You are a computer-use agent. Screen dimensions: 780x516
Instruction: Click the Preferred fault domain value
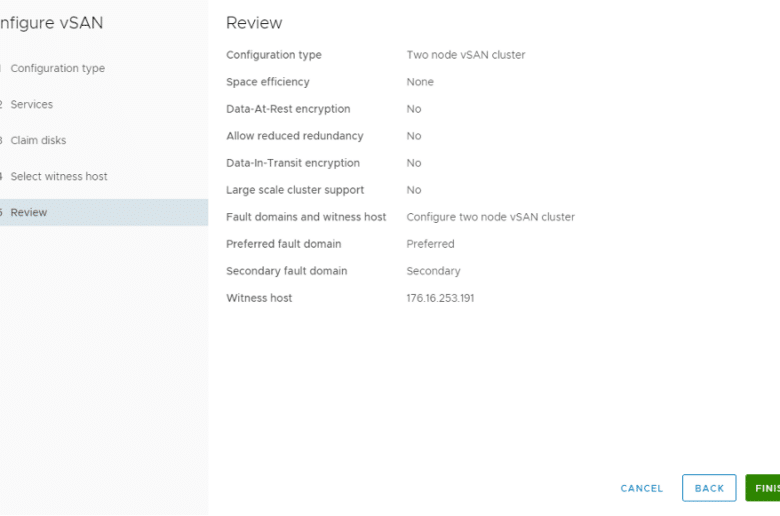coord(430,244)
